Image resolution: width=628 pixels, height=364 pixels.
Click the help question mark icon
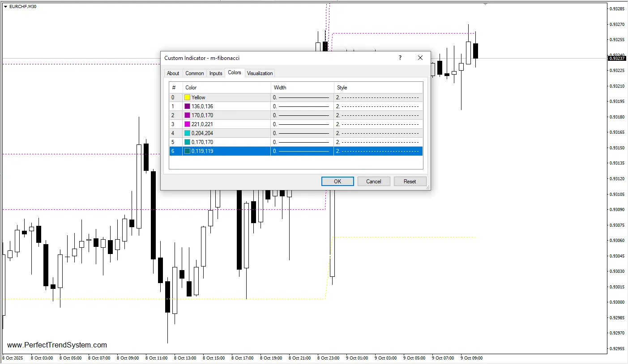pyautogui.click(x=400, y=58)
